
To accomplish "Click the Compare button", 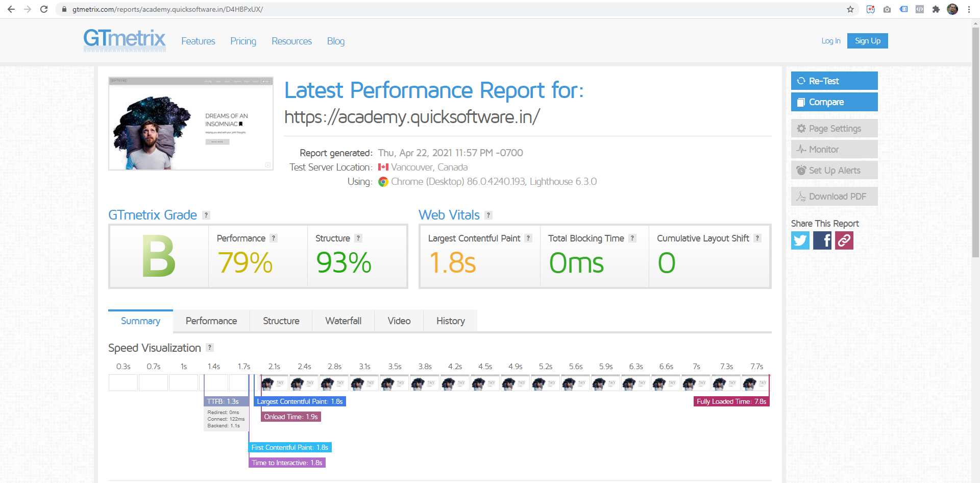I will [x=835, y=102].
